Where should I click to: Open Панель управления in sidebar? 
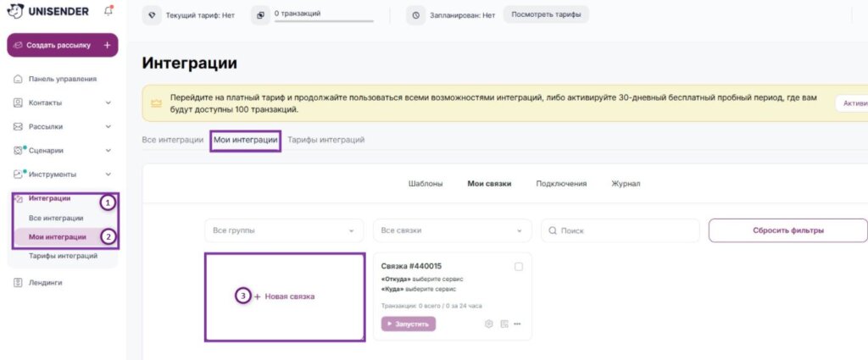click(63, 79)
